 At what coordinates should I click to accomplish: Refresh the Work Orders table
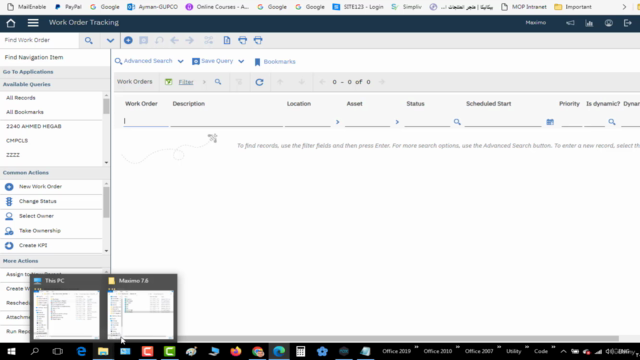click(x=259, y=82)
